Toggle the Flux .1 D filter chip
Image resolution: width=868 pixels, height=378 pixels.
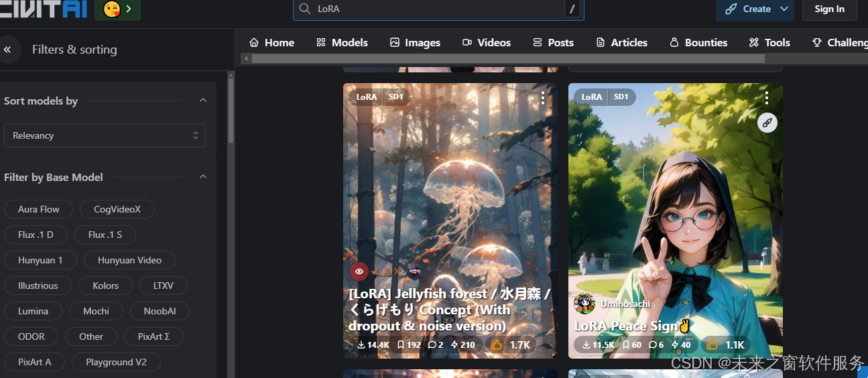click(36, 235)
